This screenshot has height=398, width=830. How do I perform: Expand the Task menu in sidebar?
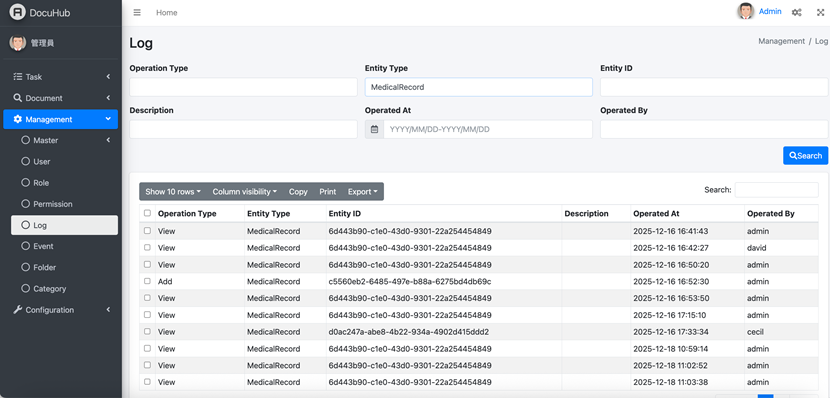60,77
